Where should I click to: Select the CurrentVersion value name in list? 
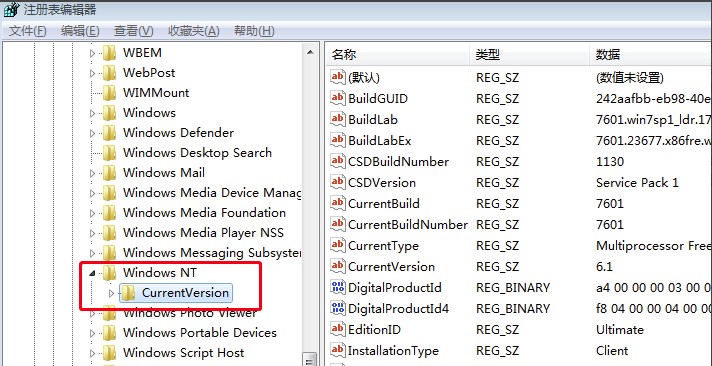pos(391,267)
